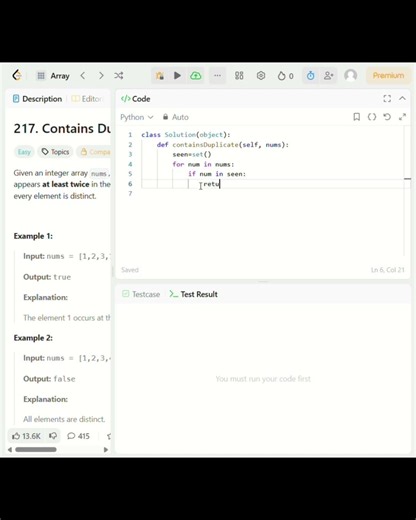Screen dimensions: 416x520
Task: Start the timer stopwatch icon
Action: (311, 76)
